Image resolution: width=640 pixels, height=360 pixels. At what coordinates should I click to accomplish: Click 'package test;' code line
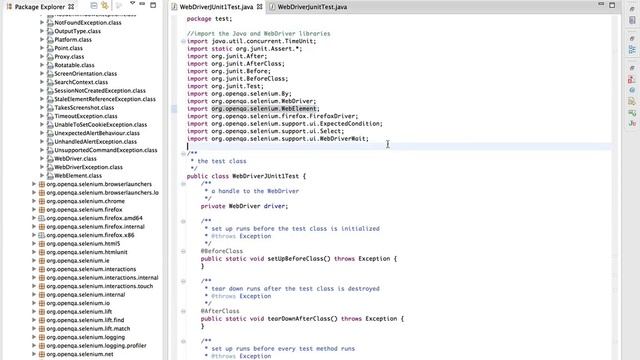coord(209,19)
